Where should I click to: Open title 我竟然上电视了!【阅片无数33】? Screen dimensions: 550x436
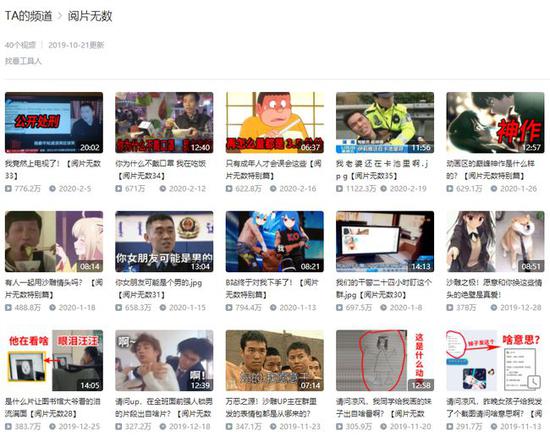coord(53,169)
